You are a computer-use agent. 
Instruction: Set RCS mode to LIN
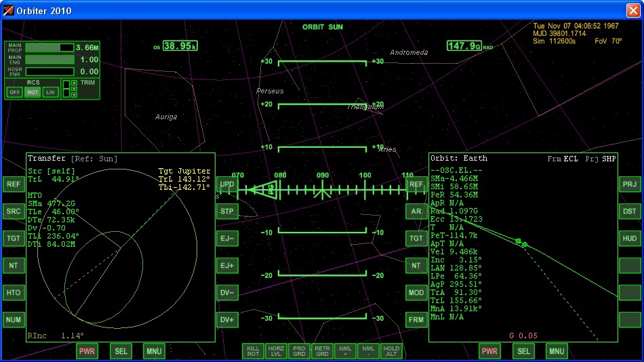[50, 92]
